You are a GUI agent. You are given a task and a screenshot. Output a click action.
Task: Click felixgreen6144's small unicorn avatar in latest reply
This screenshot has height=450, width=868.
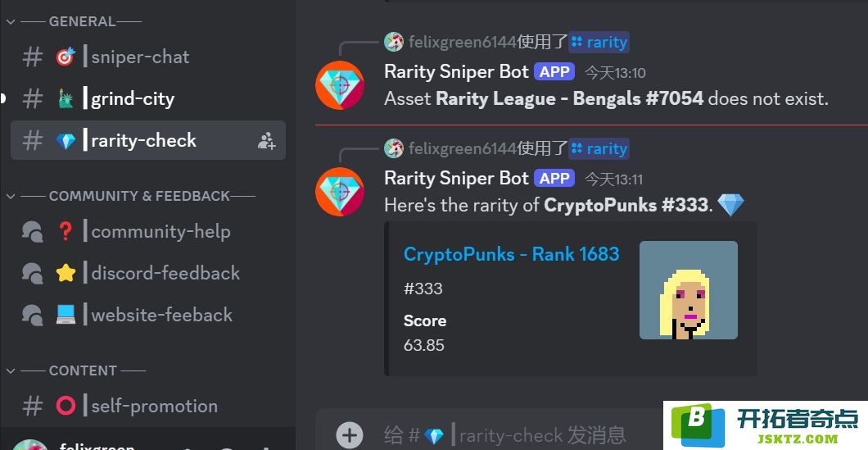[394, 148]
